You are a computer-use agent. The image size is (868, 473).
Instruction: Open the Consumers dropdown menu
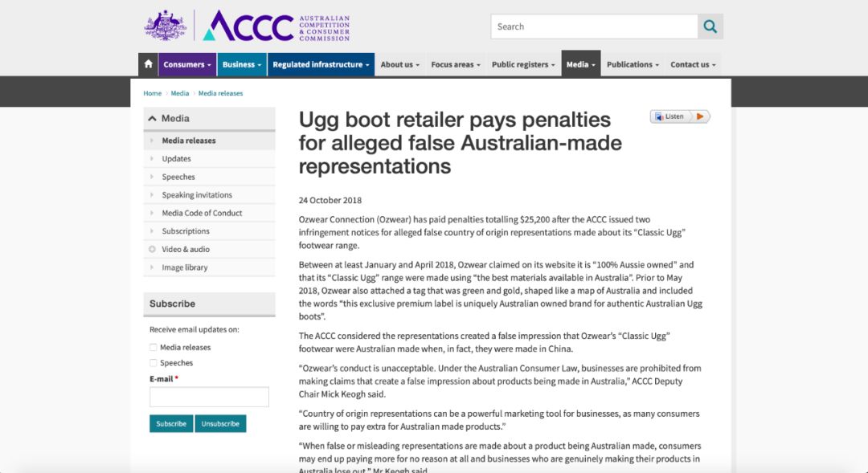pos(187,64)
